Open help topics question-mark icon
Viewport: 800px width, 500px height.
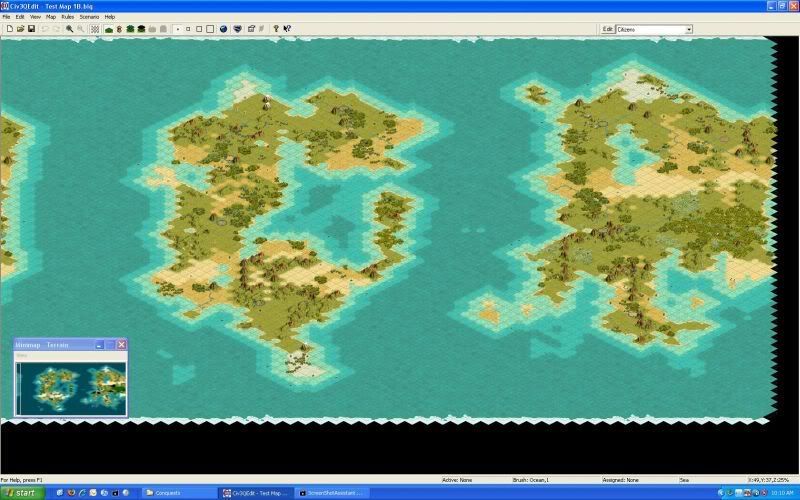tap(276, 29)
